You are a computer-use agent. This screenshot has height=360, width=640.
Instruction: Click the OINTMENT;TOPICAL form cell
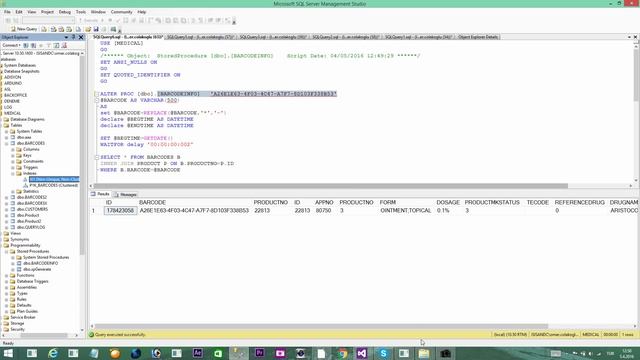tap(406, 211)
